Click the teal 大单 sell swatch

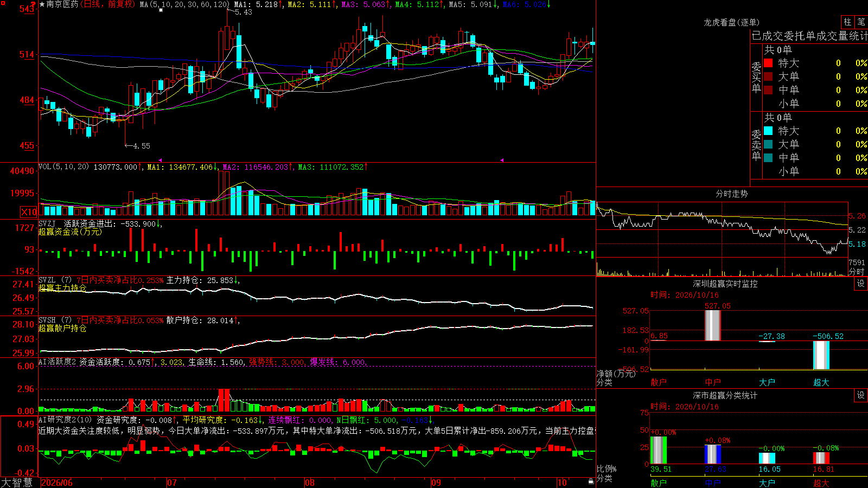768,144
